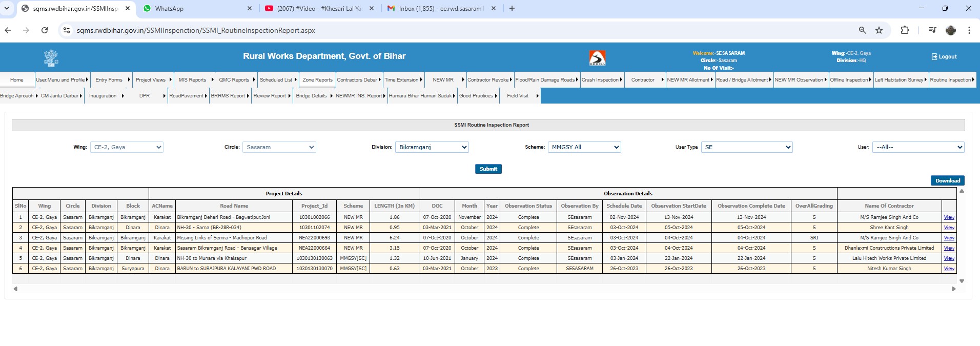980x346 pixels.
Task: Click the Download button above the table
Action: [947, 180]
